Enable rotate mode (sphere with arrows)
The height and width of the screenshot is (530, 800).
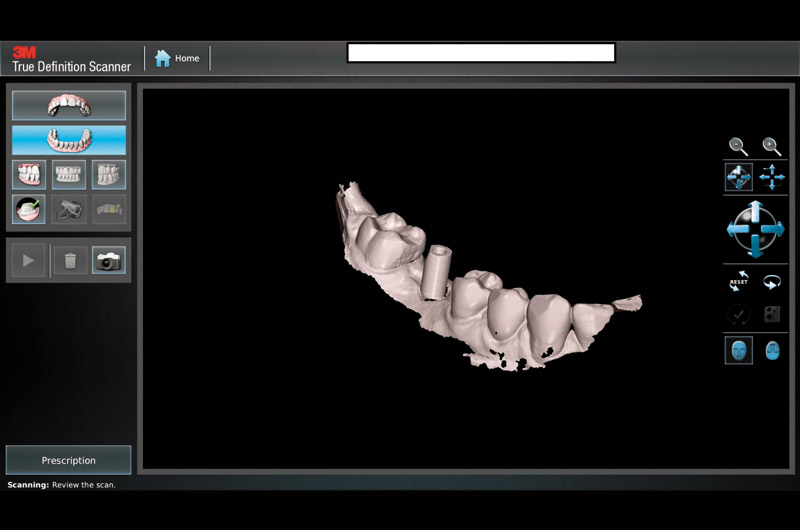click(738, 177)
